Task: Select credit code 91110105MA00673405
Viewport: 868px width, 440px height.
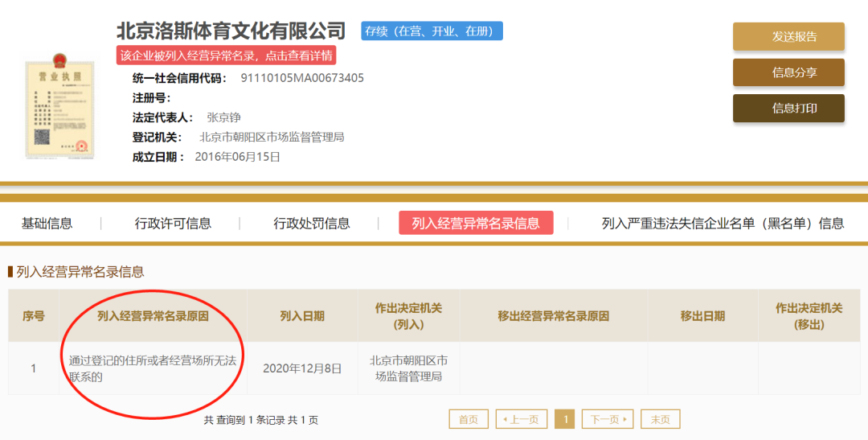Action: [302, 78]
